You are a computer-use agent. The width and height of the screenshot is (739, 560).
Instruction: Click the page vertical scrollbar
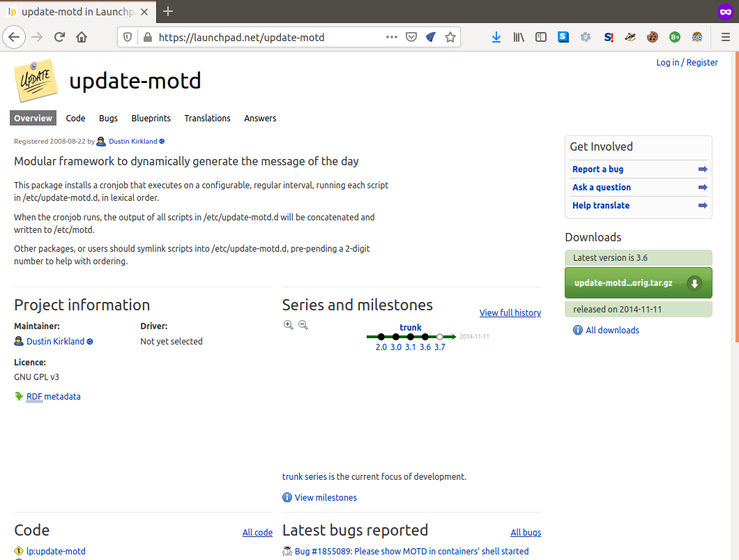737,197
